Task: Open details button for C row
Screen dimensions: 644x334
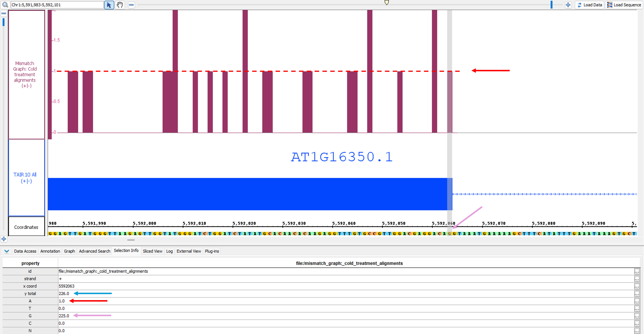Action: (x=637, y=323)
